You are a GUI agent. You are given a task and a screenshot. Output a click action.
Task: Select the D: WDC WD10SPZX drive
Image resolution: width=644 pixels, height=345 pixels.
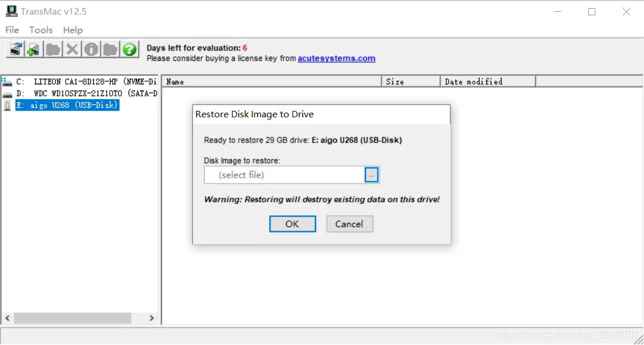point(87,94)
